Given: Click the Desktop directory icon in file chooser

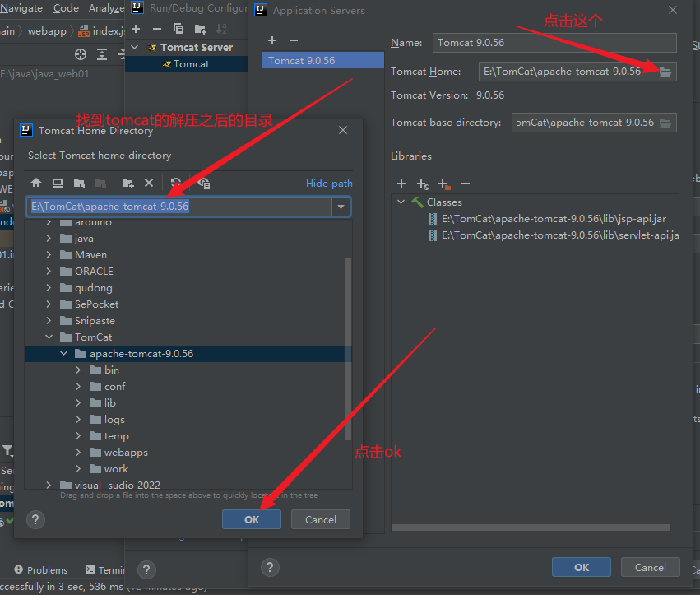Looking at the screenshot, I should pyautogui.click(x=58, y=183).
